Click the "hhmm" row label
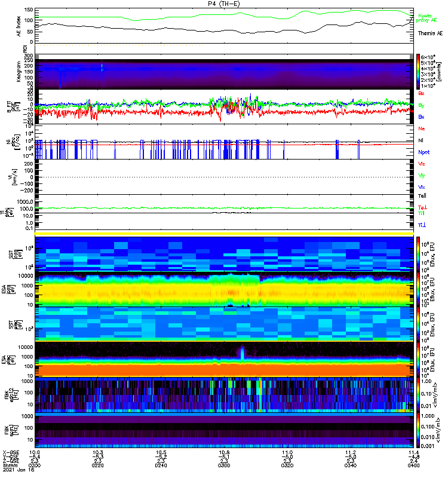The width and height of the screenshot is (448, 478). pyautogui.click(x=9, y=465)
